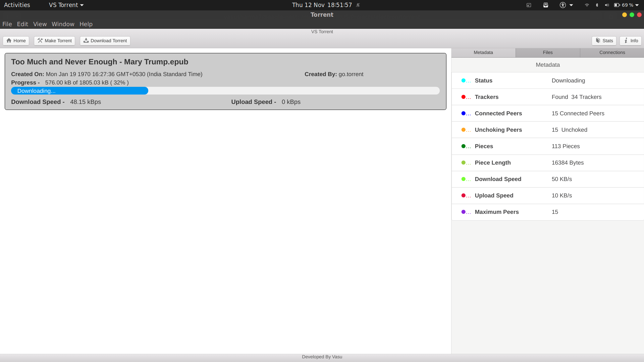Image resolution: width=644 pixels, height=362 pixels.
Task: Click the Home toolbar button
Action: 16,41
